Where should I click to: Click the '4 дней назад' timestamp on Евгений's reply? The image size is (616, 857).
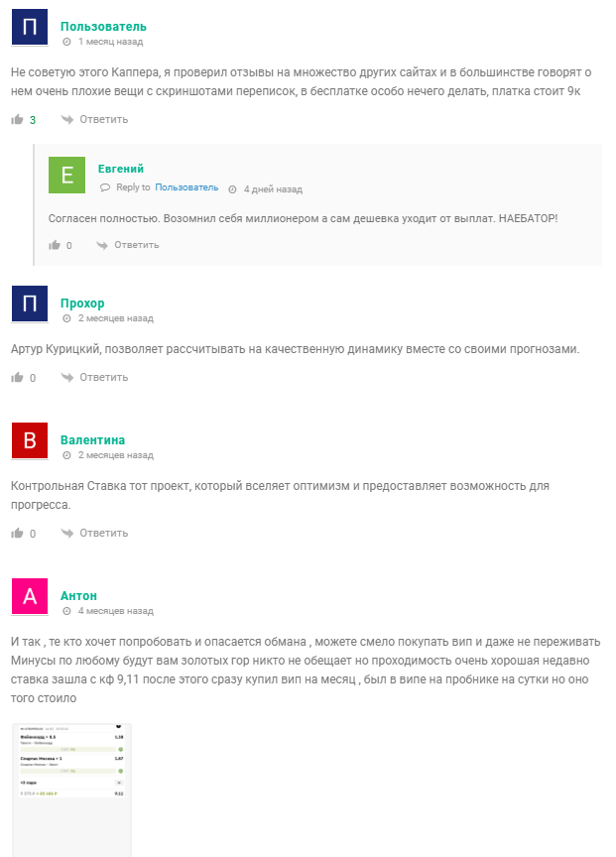point(273,189)
